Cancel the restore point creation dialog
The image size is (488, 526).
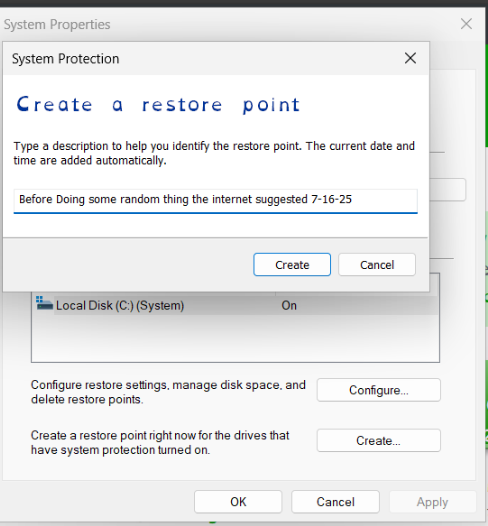tap(377, 265)
